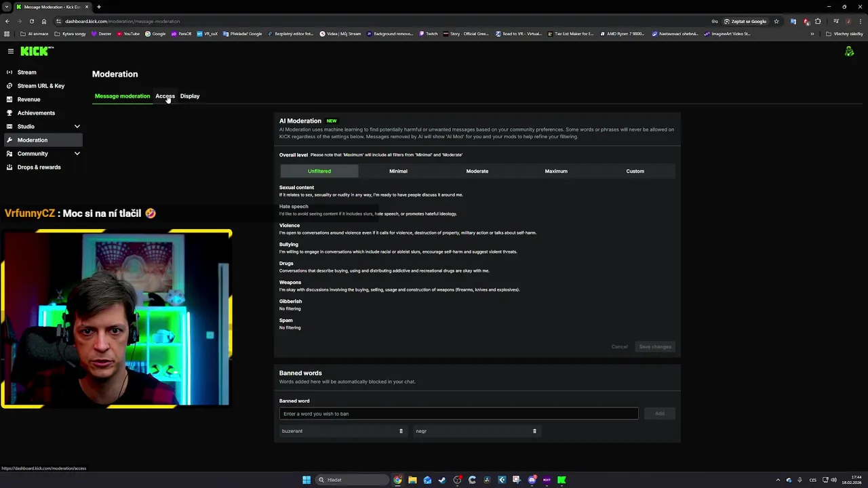Viewport: 868px width, 488px height.
Task: Click the 'Sexual content' category heading
Action: click(x=296, y=187)
